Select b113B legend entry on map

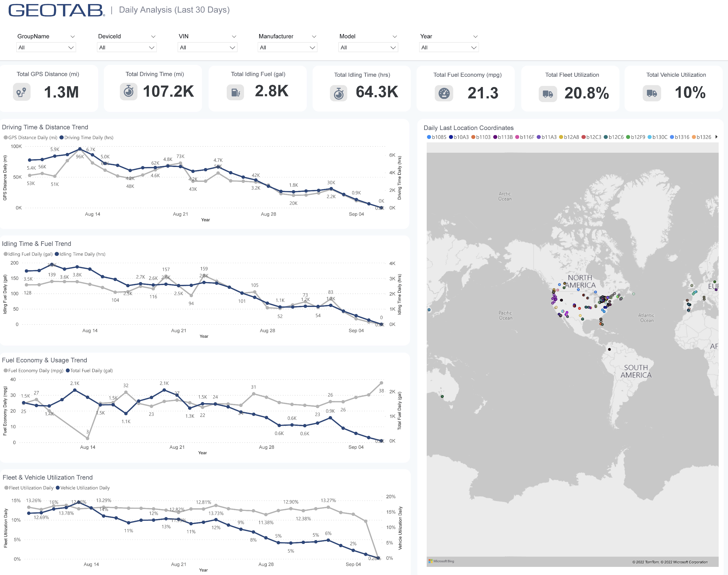[503, 137]
